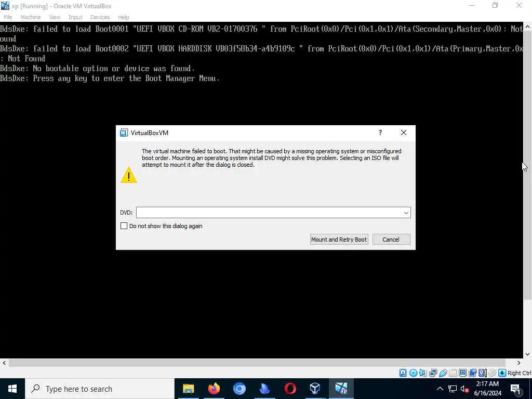Image resolution: width=532 pixels, height=399 pixels.
Task: Open the Devices menu
Action: (x=100, y=17)
